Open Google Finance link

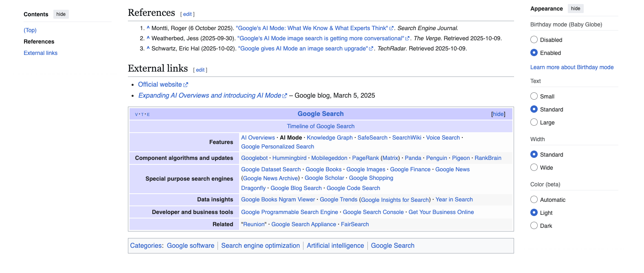[x=410, y=169]
